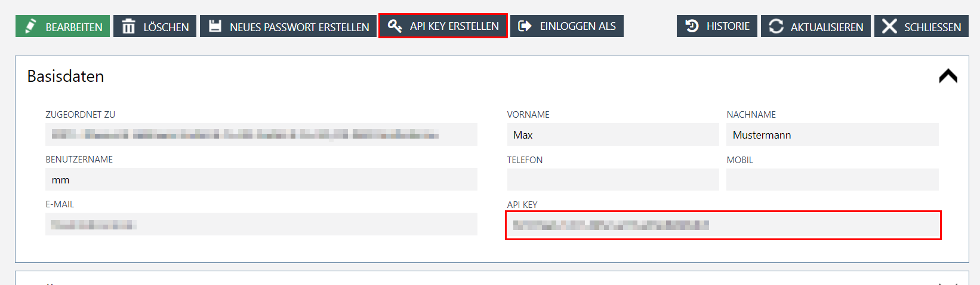Collapse the Basisdaten section with the chevron

pos(948,76)
